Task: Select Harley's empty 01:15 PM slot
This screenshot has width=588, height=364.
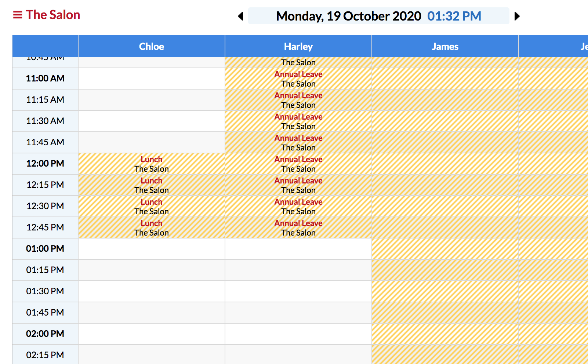Action: (298, 270)
